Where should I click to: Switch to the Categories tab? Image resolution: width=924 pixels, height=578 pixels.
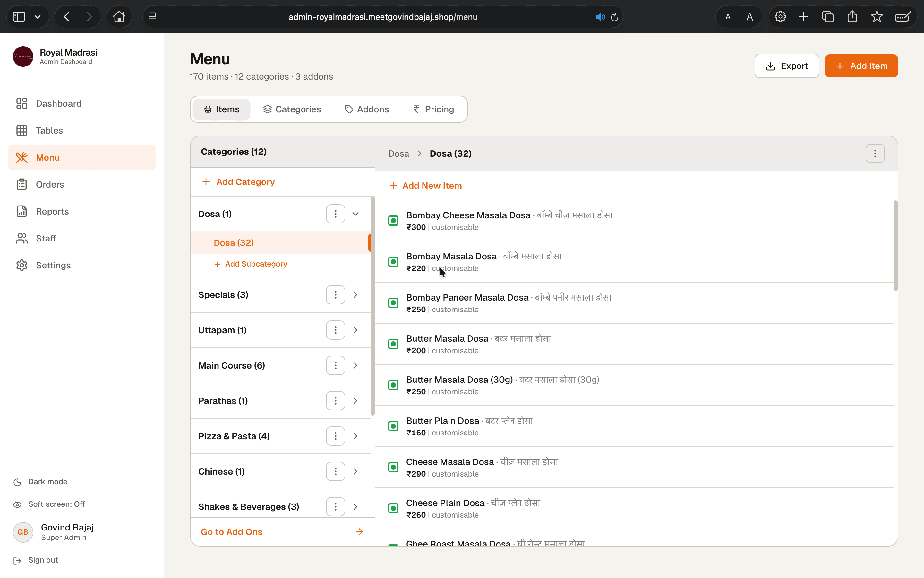tap(292, 109)
